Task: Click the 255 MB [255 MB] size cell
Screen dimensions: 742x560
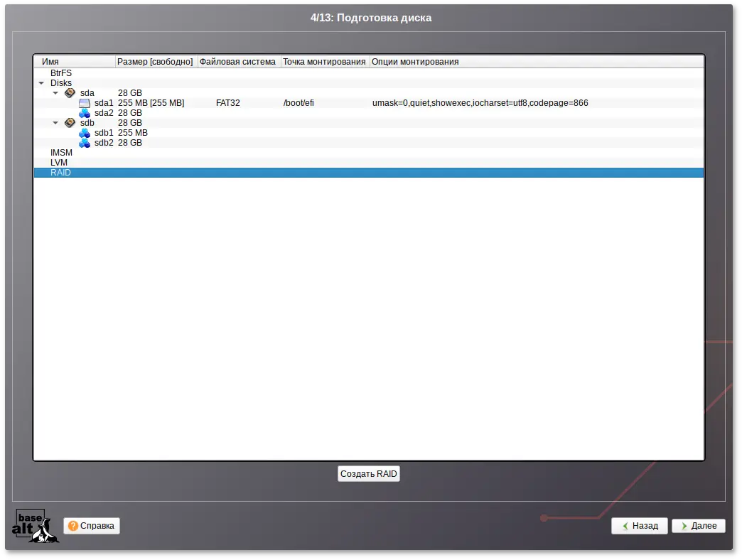Action: tap(151, 103)
